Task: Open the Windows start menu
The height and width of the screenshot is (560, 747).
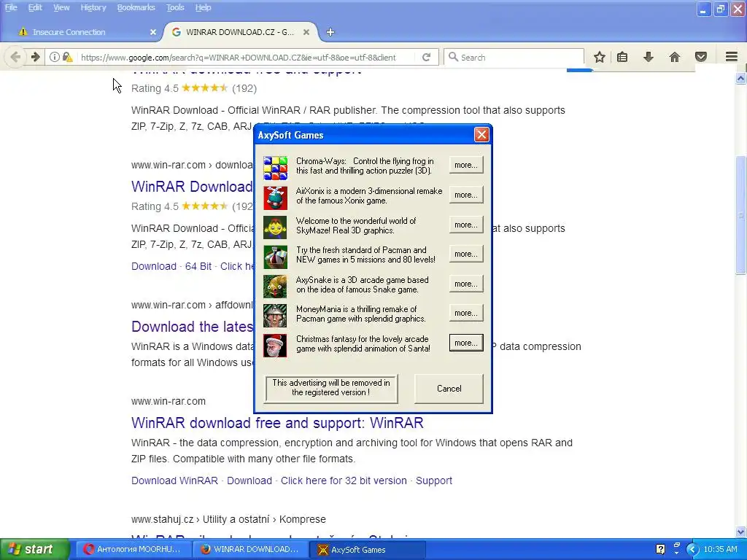Action: [x=34, y=549]
